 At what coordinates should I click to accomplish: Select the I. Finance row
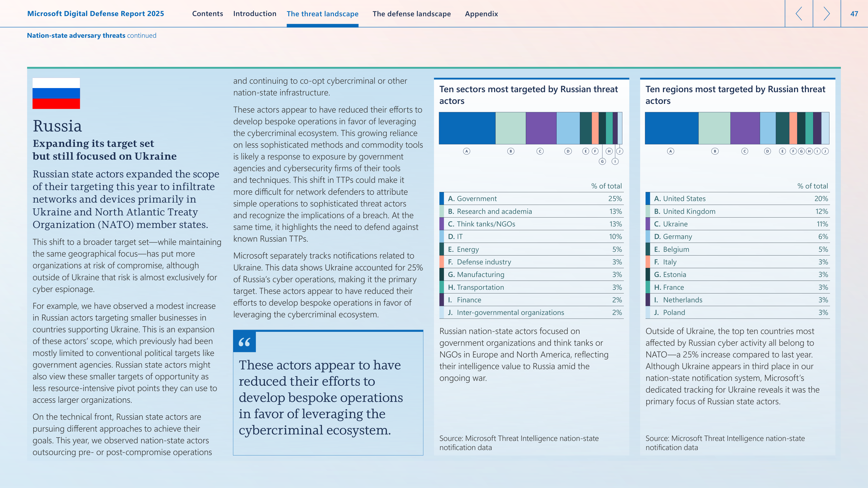(x=531, y=300)
